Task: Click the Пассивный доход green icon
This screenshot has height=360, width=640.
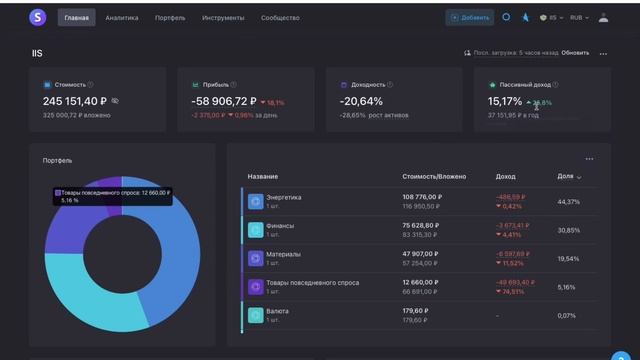Action: coord(492,85)
